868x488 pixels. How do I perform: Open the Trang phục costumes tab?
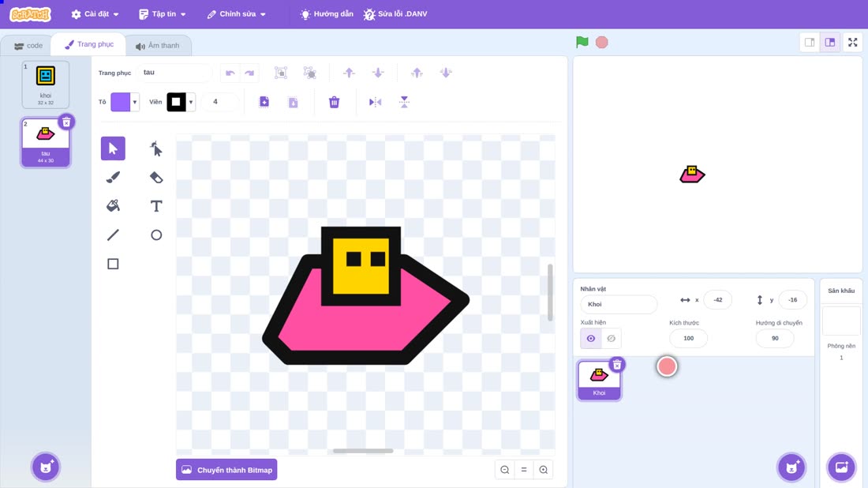coord(88,44)
